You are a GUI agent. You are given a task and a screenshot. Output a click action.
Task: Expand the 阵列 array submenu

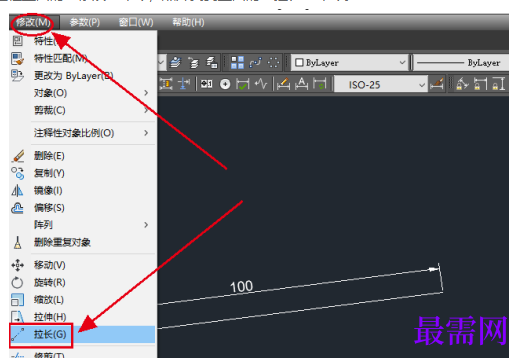(83, 225)
